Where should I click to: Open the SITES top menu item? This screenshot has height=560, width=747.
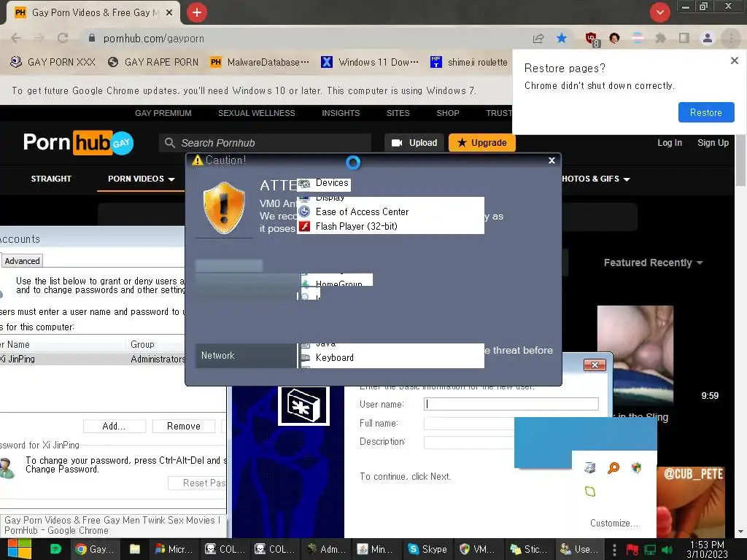click(x=398, y=113)
